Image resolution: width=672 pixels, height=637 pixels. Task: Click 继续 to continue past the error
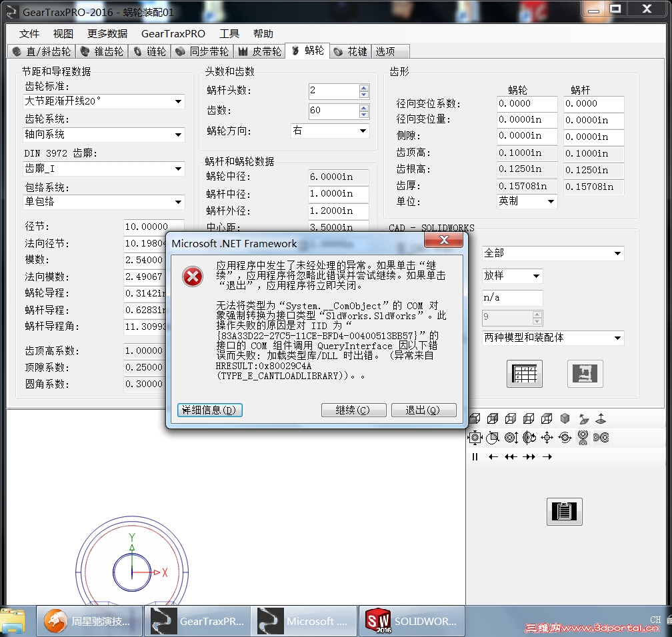[353, 410]
